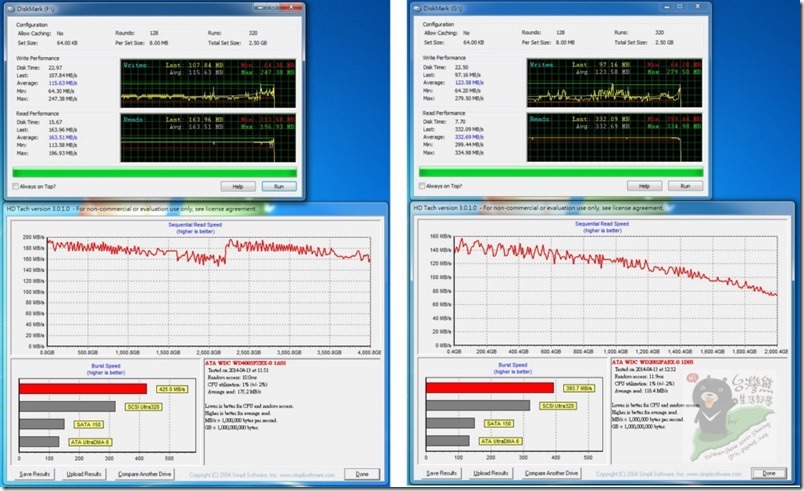
Task: Click Help in the DiskMark (G:\) window
Action: pos(645,186)
